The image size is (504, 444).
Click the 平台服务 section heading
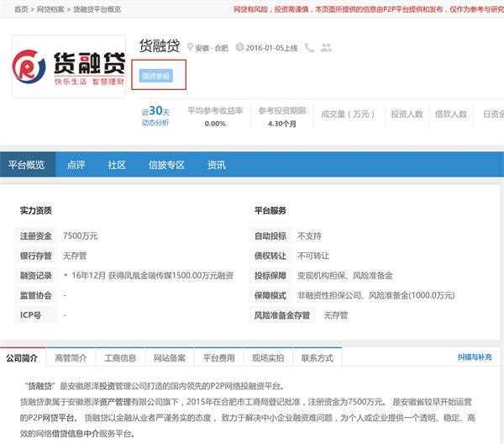[x=270, y=210]
